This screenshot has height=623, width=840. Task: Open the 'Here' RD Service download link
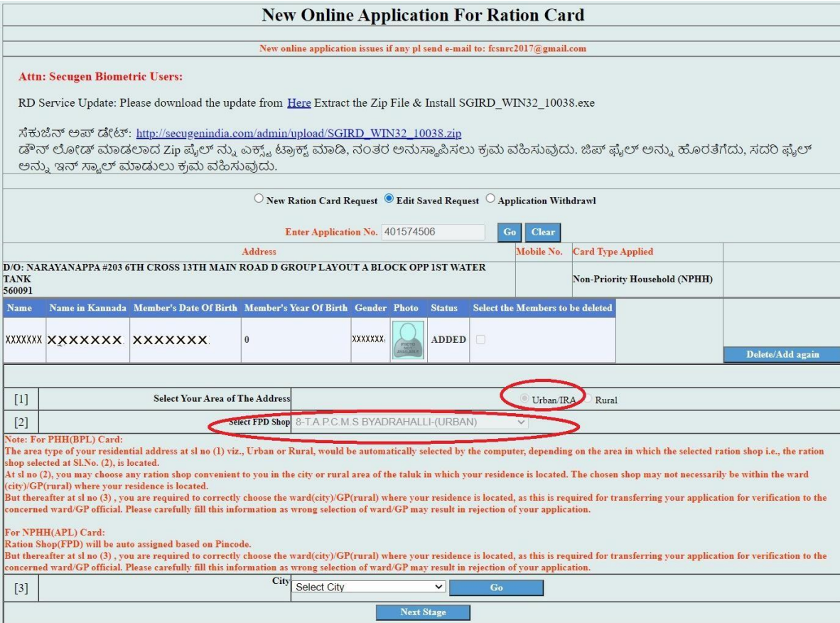tap(298, 103)
